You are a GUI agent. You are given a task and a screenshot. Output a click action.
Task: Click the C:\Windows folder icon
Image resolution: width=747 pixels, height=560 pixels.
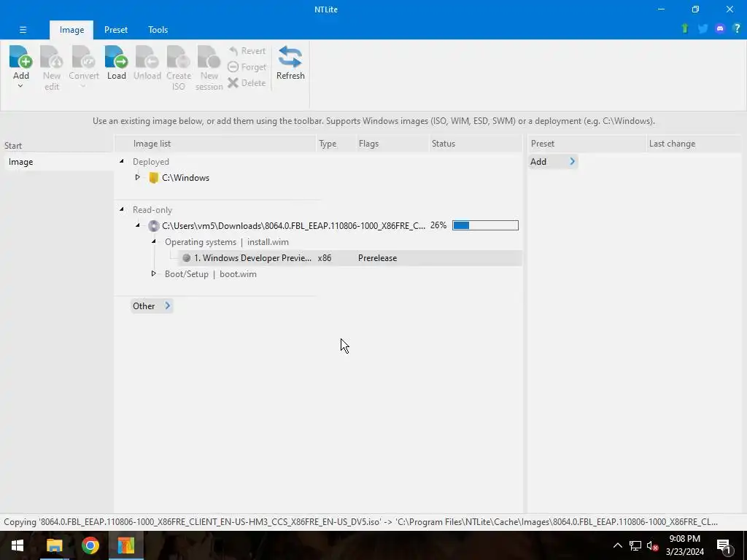tap(153, 178)
